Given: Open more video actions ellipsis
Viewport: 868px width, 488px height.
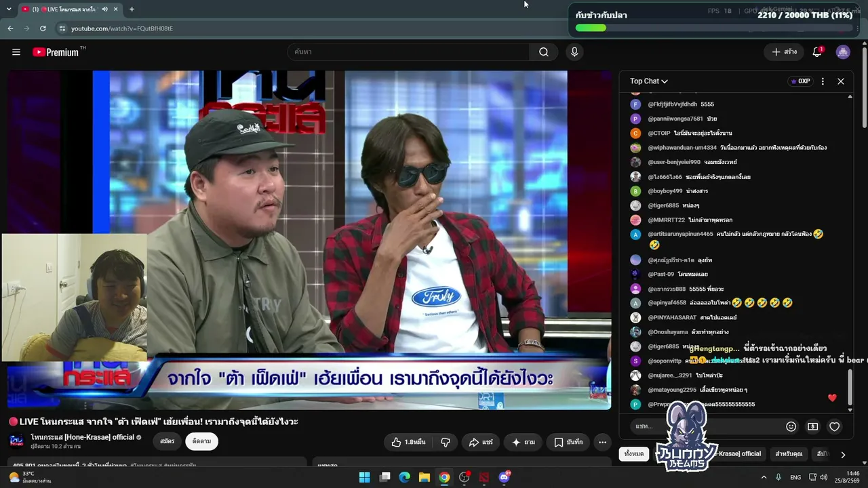Looking at the screenshot, I should (x=602, y=442).
